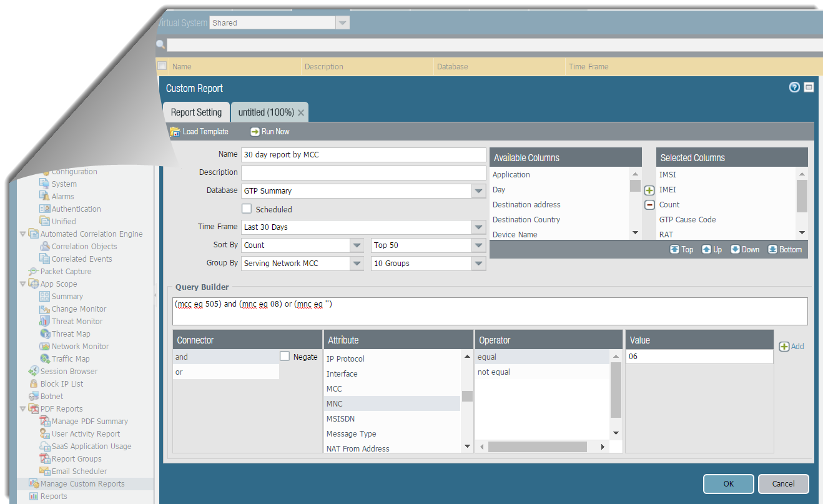Viewport: 823px width, 504px height.
Task: Click the Load Template icon
Action: [x=175, y=132]
